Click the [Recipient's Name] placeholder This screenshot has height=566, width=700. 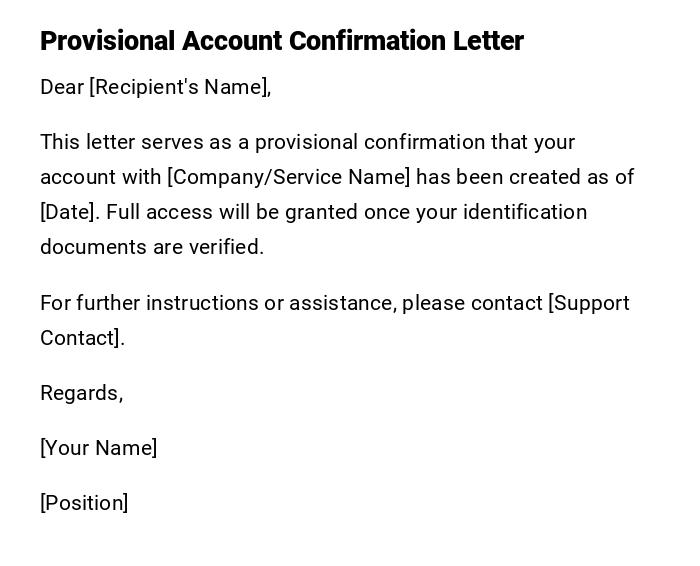click(x=180, y=87)
